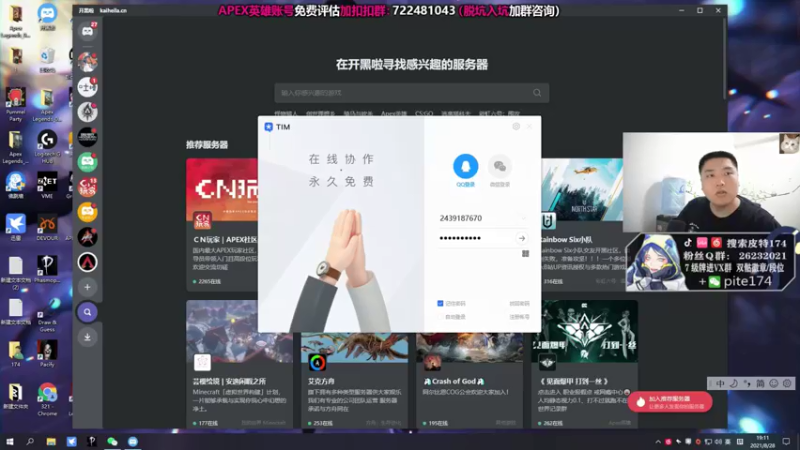Open the CN玩家 | APEX社区 server card
This screenshot has width=800, height=450.
pyautogui.click(x=222, y=224)
